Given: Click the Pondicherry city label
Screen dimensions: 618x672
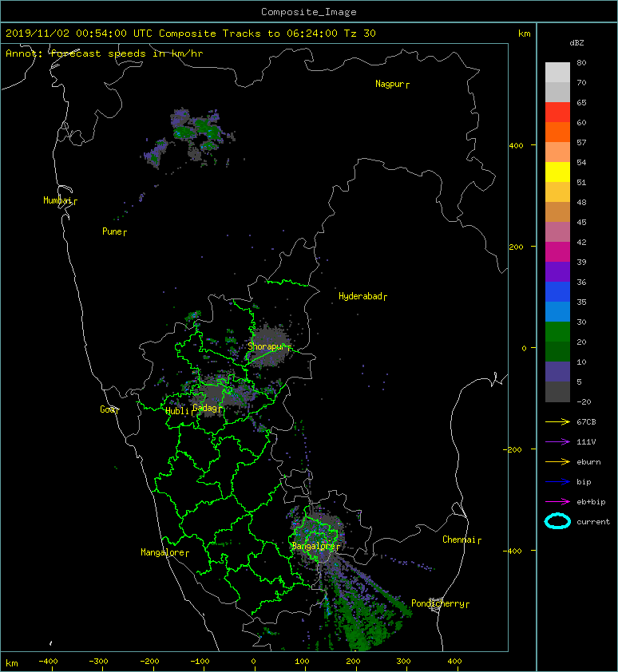Looking at the screenshot, I should [438, 604].
